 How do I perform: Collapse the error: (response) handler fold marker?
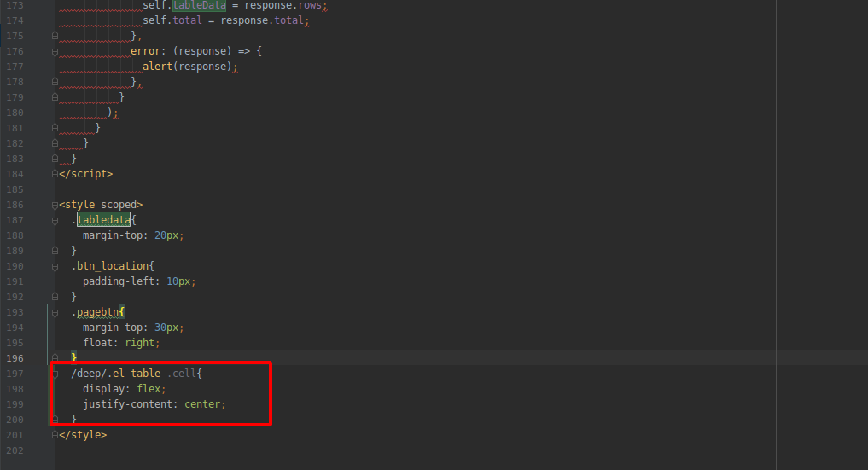(55, 51)
